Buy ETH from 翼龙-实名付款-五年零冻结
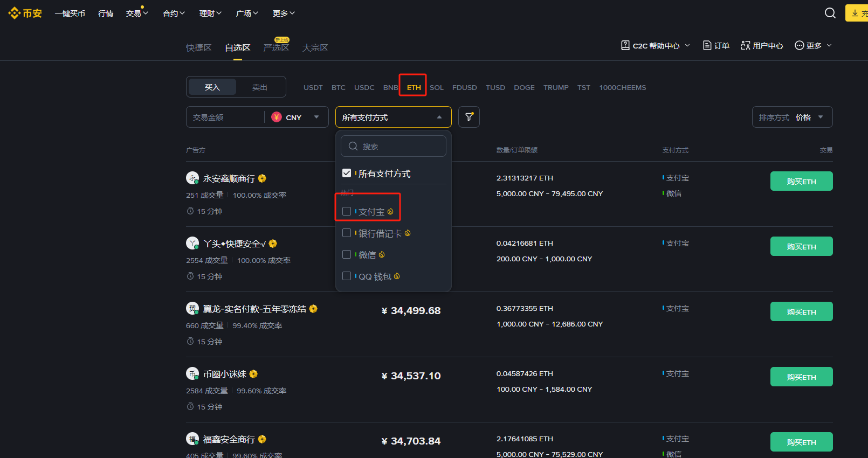This screenshot has width=868, height=458. 802,311
